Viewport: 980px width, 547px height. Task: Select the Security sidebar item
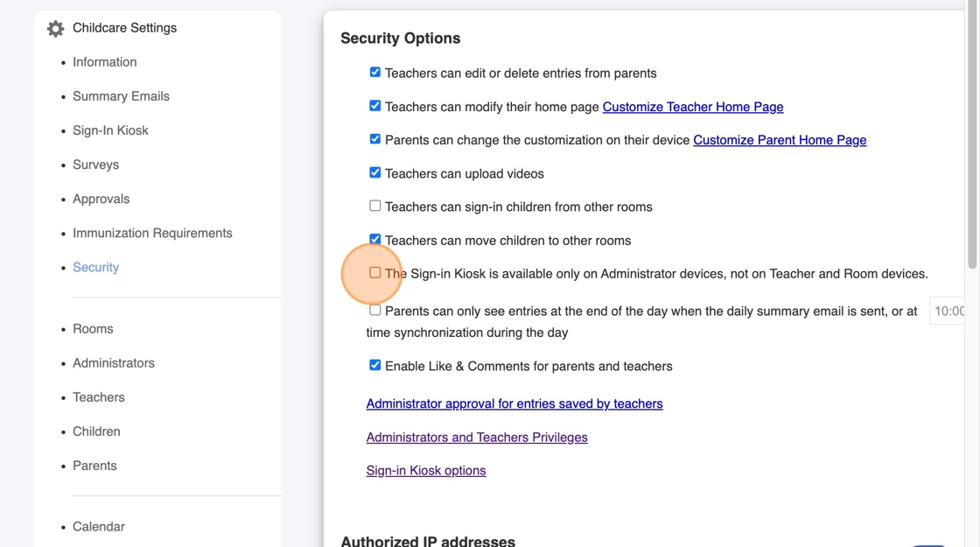click(x=95, y=268)
